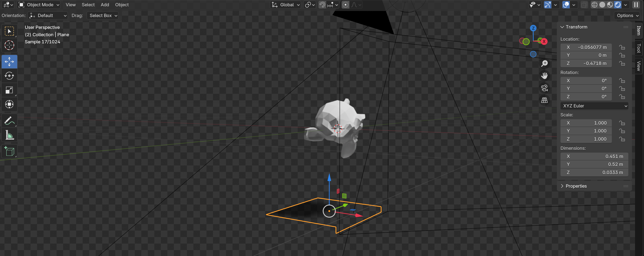Activate the Scale tool

(9, 90)
